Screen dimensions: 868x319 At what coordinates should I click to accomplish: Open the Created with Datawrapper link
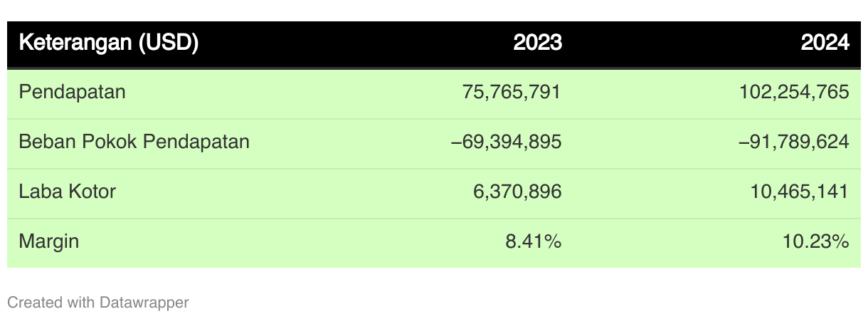click(x=98, y=303)
